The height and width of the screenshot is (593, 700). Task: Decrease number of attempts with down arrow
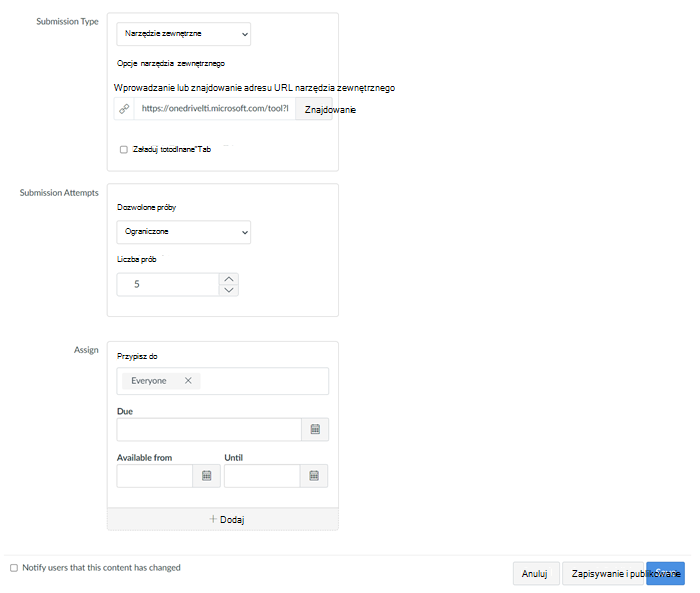tap(229, 290)
